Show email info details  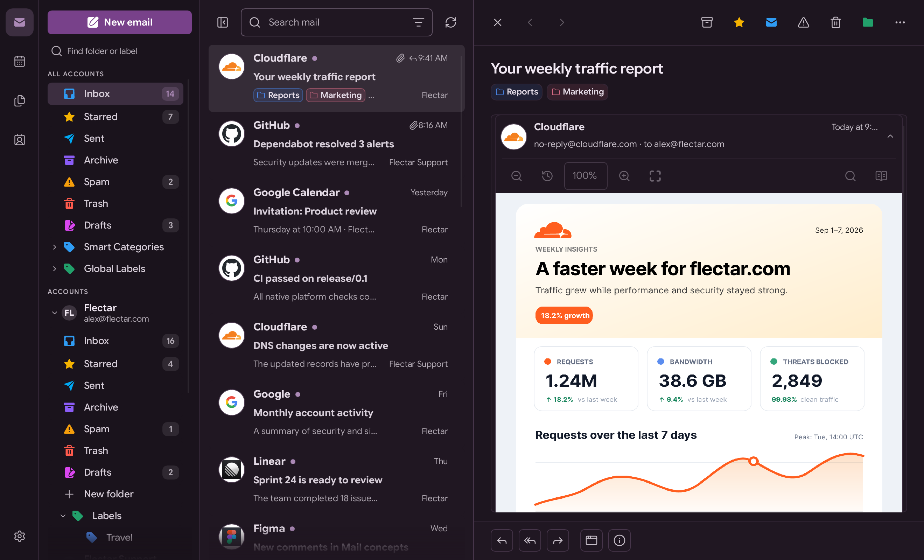(619, 540)
